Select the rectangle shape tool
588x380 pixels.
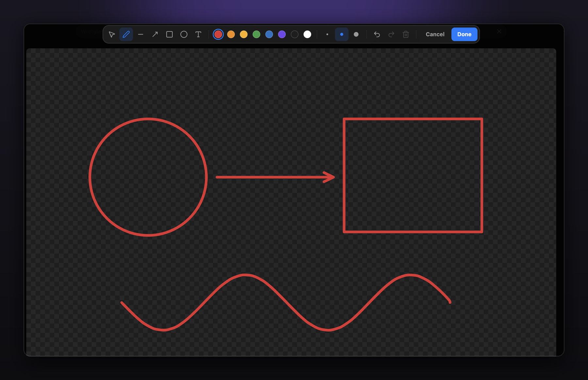pyautogui.click(x=170, y=34)
